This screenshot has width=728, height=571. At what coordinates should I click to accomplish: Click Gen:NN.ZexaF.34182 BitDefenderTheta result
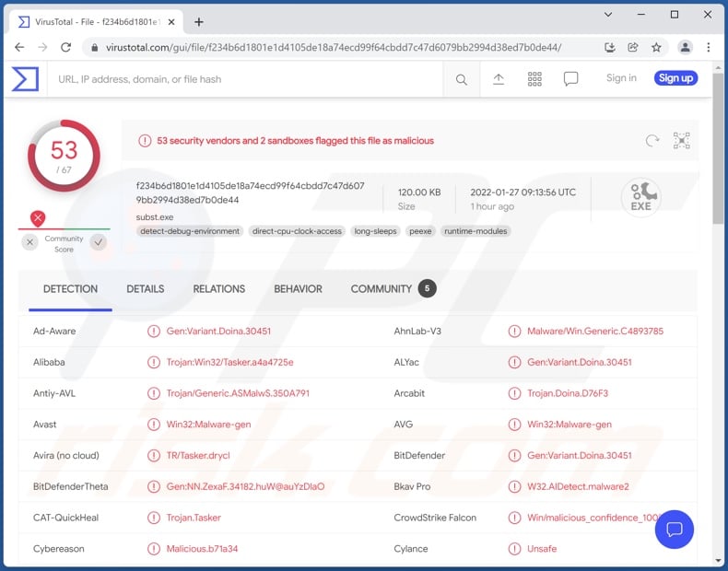click(246, 486)
